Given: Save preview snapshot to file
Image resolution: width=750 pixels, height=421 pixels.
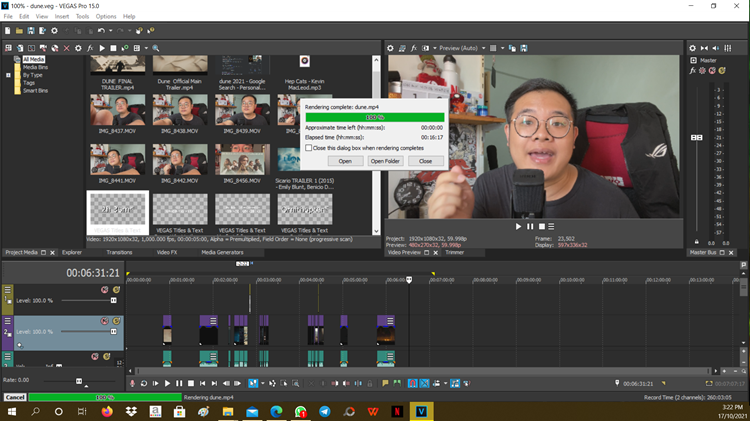Looking at the screenshot, I should (524, 48).
